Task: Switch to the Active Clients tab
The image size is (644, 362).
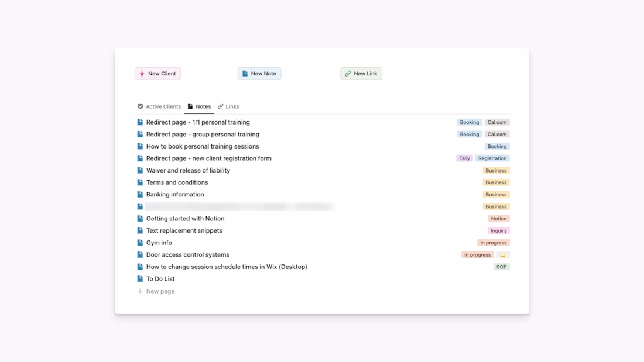Action: click(x=159, y=106)
